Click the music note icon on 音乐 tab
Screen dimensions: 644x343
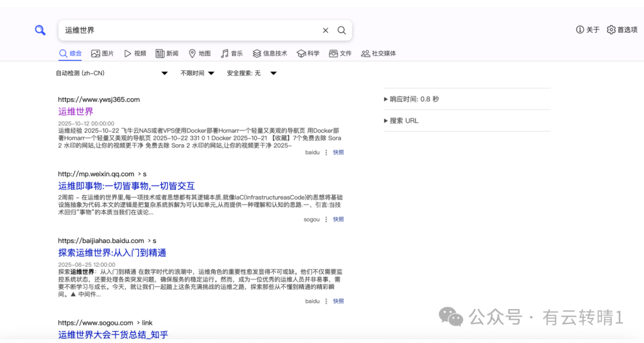225,53
